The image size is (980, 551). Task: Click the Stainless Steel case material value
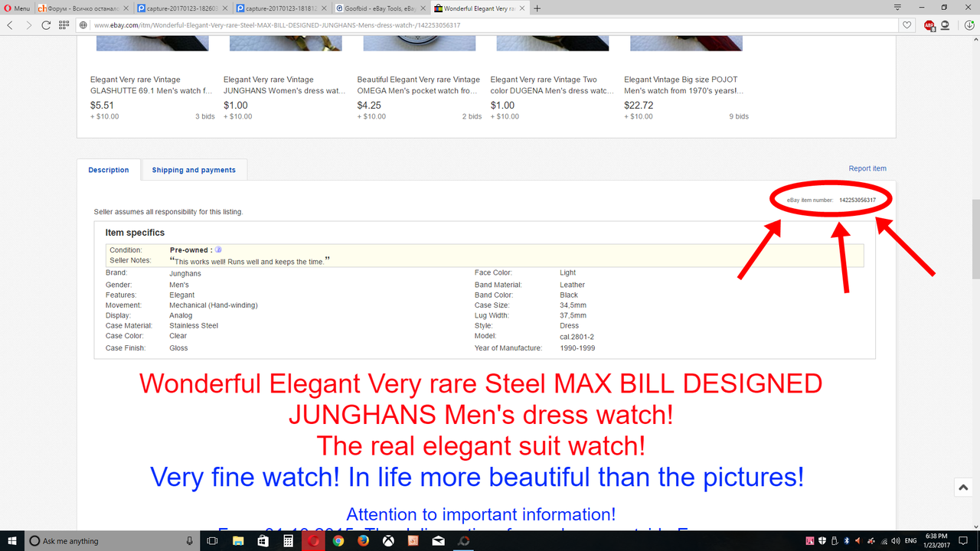pos(194,325)
